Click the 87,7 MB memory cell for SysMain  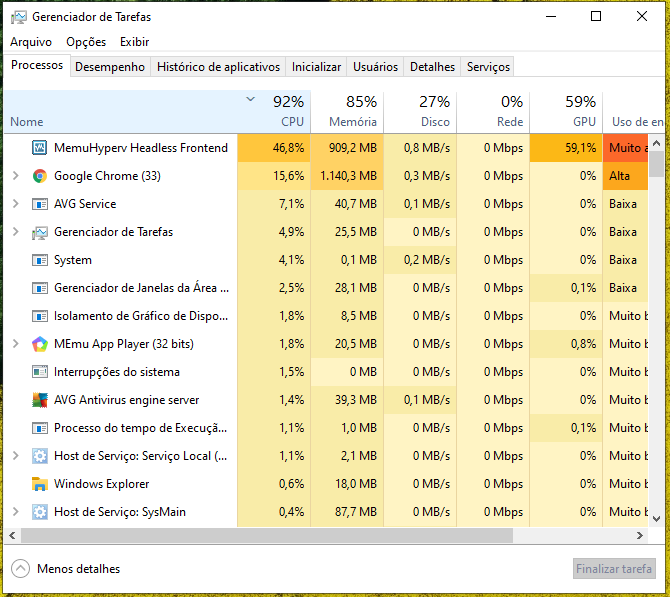tap(347, 512)
